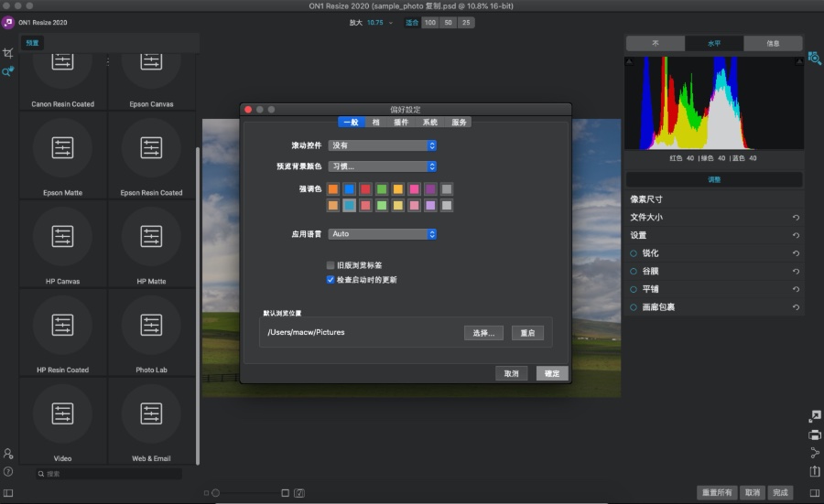The image size is (824, 504).
Task: Switch to the 服务 preferences tab
Action: tap(459, 122)
